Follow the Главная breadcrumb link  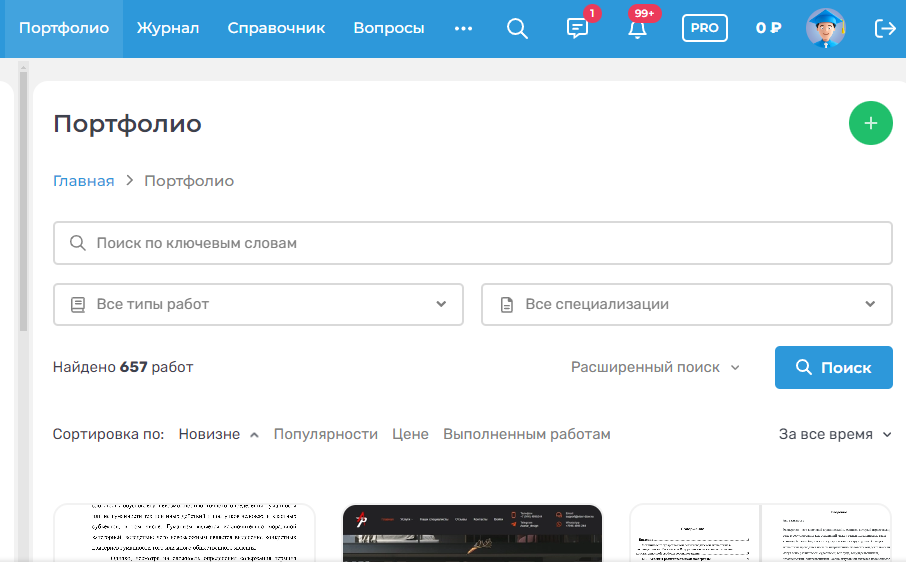pos(84,181)
